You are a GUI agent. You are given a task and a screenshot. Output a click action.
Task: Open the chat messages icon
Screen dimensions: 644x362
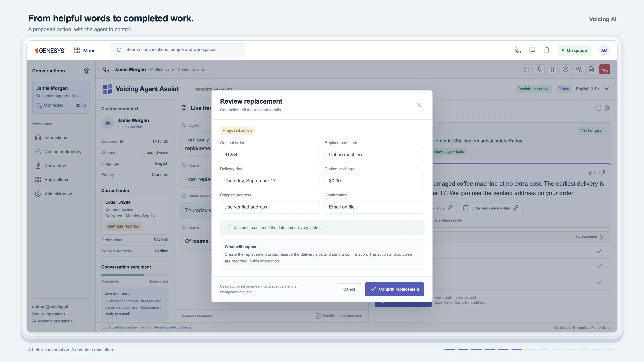click(532, 50)
